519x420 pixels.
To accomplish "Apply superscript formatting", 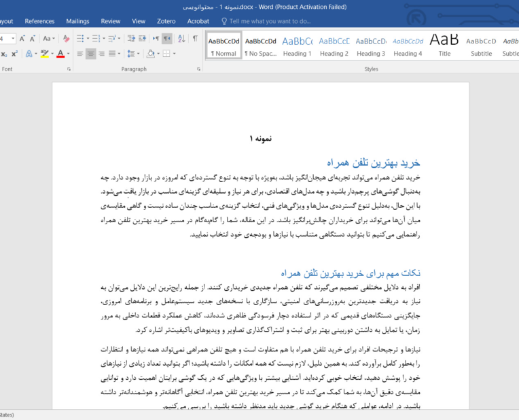I will tap(14, 54).
